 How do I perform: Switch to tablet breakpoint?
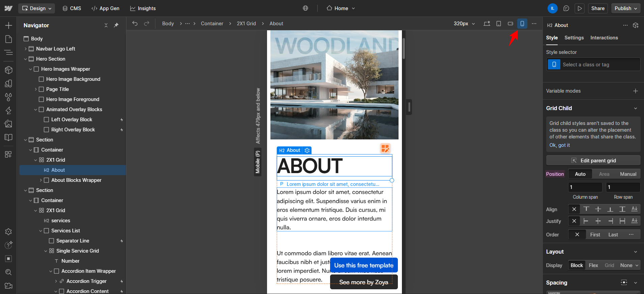(499, 24)
